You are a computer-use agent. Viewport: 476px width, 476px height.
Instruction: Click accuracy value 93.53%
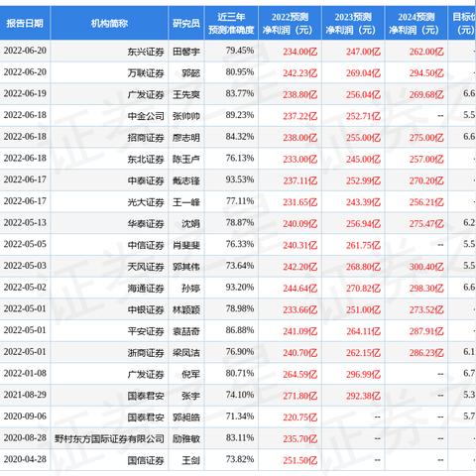(x=240, y=179)
